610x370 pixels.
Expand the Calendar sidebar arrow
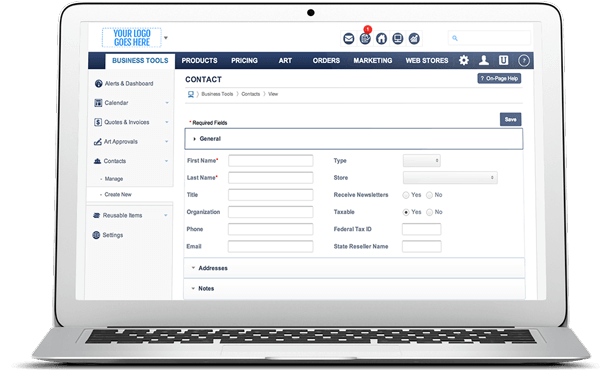(167, 103)
